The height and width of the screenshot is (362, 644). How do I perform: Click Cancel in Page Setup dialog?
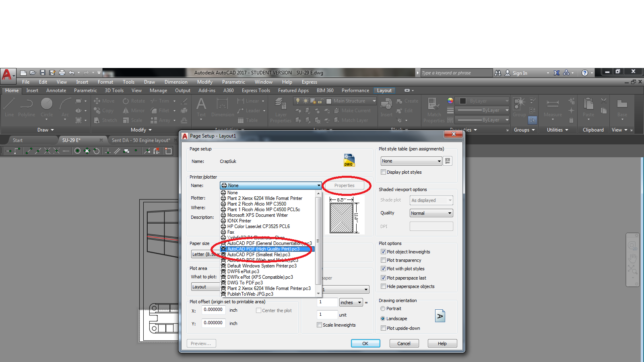tap(404, 343)
